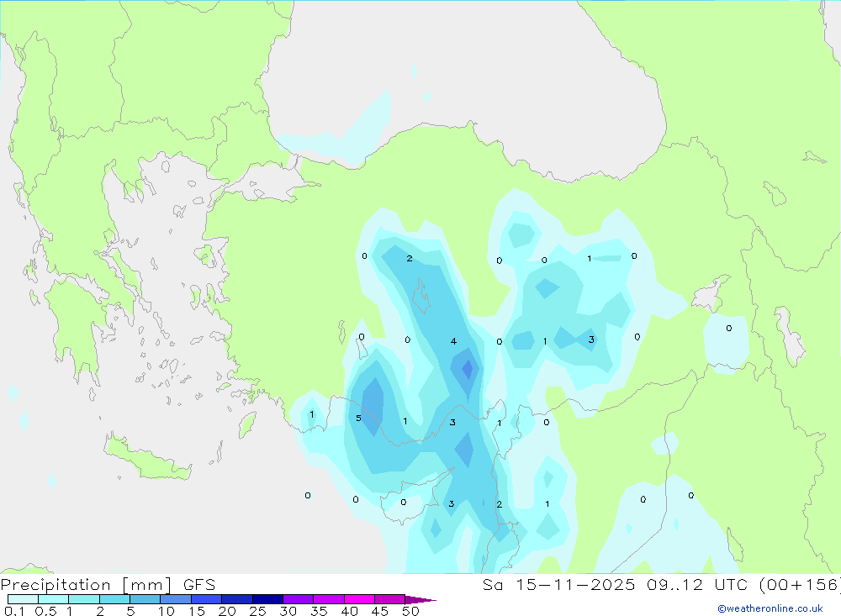Screen dimensions: 841x616
Task: Click the '30' legend scale label
Action: click(x=288, y=611)
